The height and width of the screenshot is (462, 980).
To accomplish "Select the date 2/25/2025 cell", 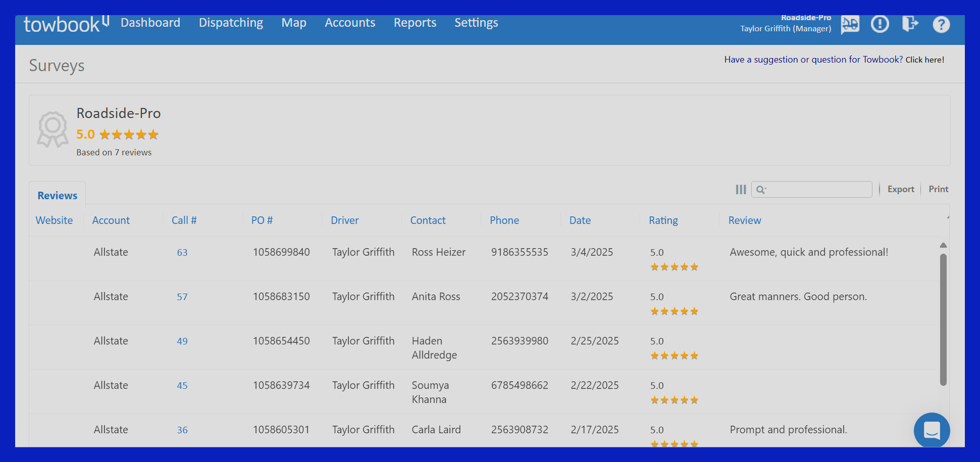I will (x=594, y=341).
